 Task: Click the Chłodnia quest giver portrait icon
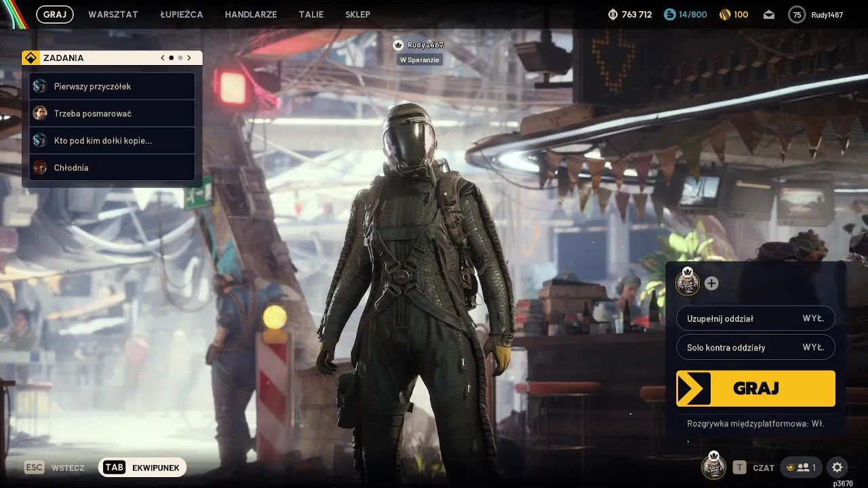coord(40,167)
